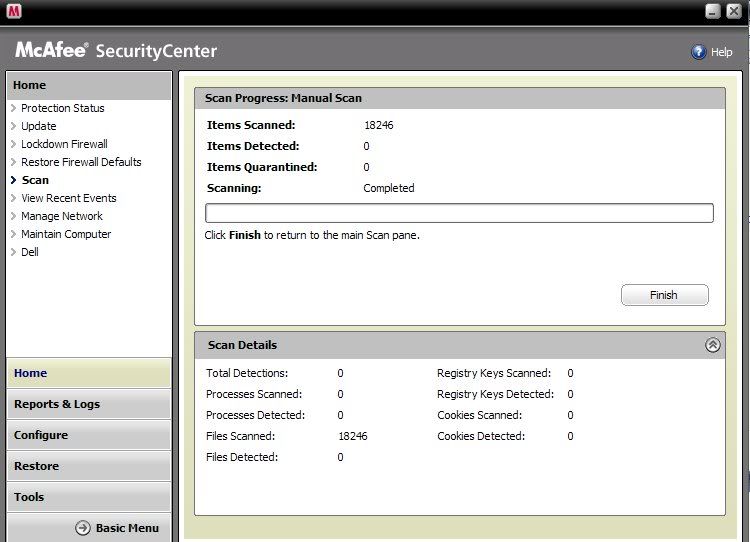Image resolution: width=750 pixels, height=542 pixels.
Task: Choose Lockdown Firewall
Action: (x=64, y=144)
